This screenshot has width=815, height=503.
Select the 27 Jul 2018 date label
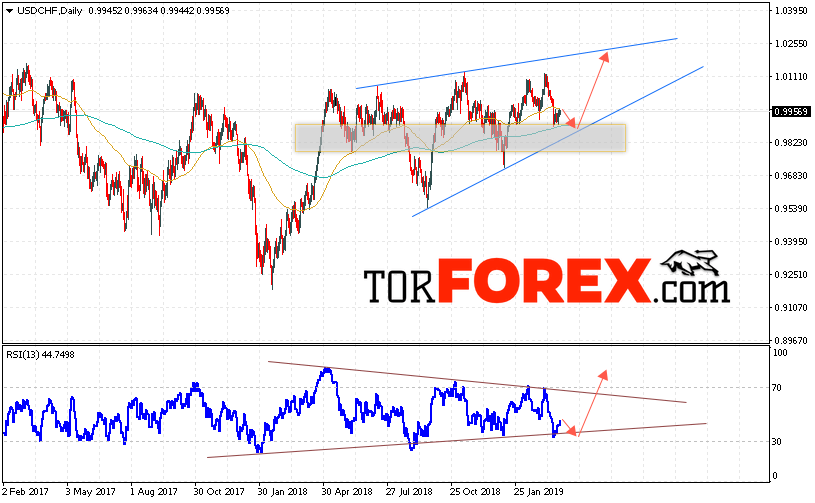[409, 492]
